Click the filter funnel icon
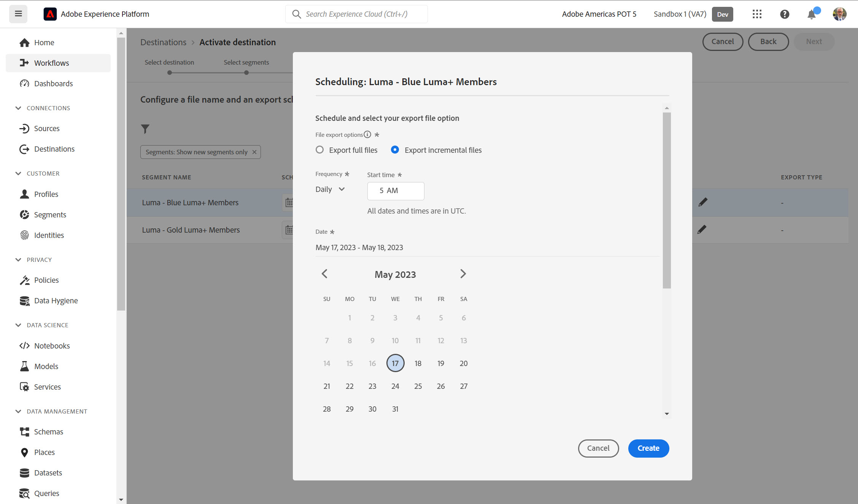858x504 pixels. [x=145, y=129]
